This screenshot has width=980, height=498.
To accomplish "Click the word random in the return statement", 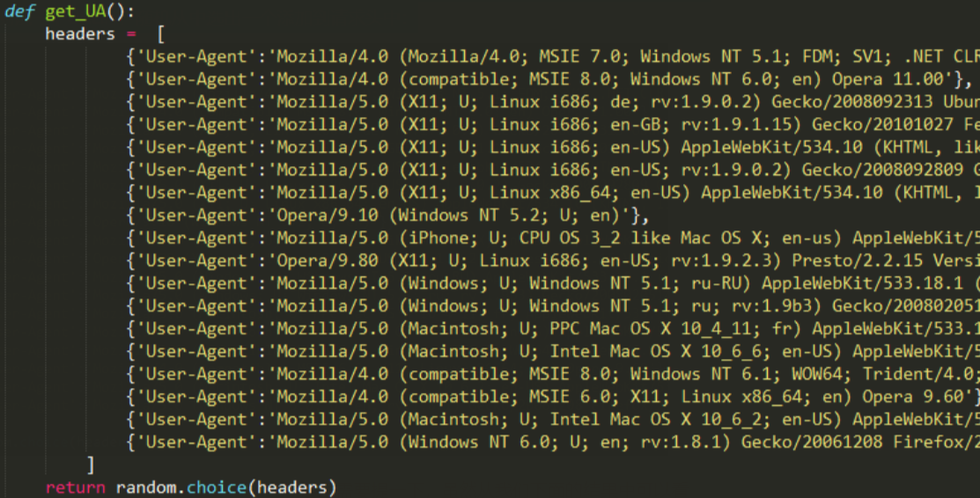I will [145, 487].
